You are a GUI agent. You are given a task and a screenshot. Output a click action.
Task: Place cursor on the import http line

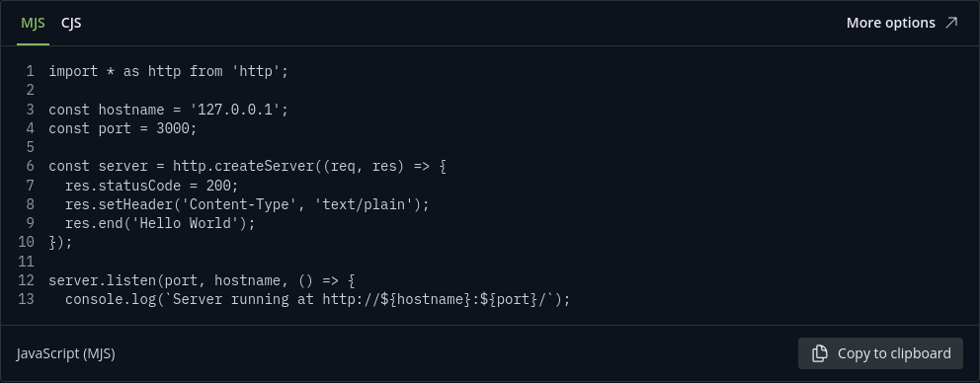[x=169, y=71]
